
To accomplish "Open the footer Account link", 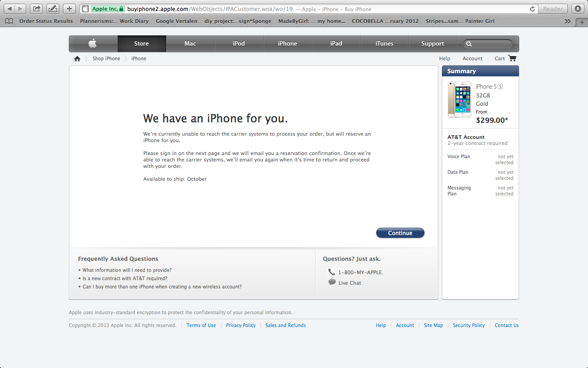I will click(x=405, y=325).
